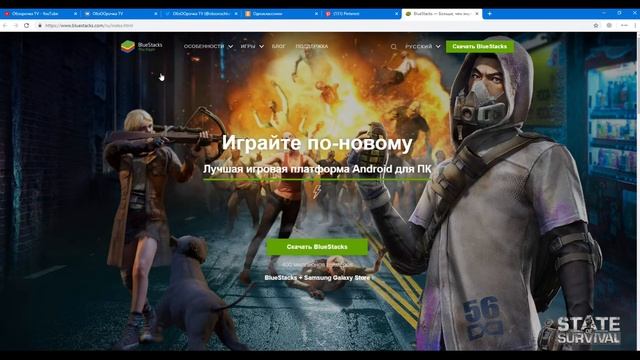Select the BlueStacks browser tab
This screenshot has width=640, height=360.
(x=442, y=13)
